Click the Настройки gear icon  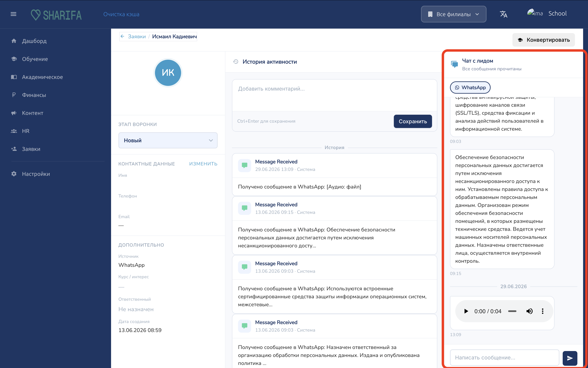tap(14, 174)
